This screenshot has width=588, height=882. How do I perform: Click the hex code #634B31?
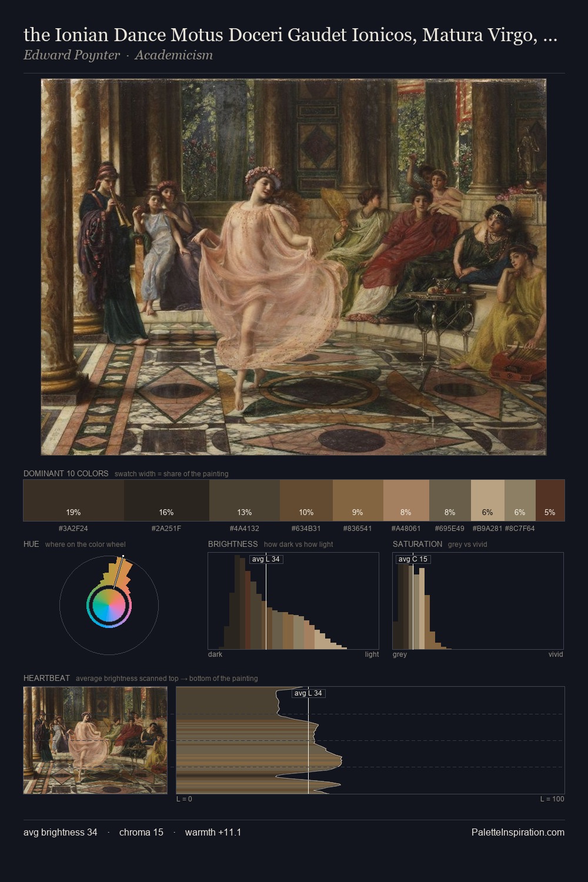pos(306,529)
